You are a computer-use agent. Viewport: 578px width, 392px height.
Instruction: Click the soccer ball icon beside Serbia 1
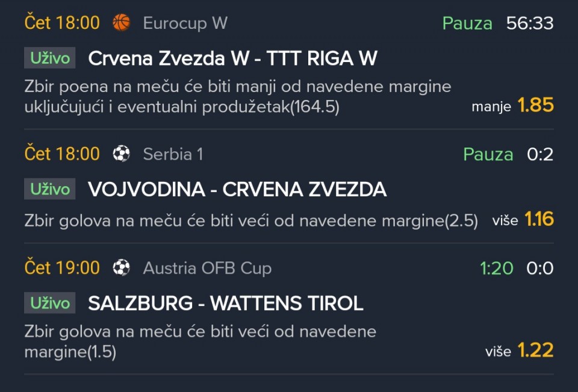click(x=121, y=154)
